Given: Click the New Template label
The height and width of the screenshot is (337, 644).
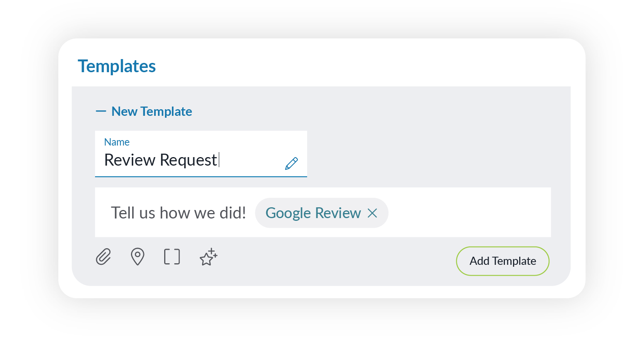Looking at the screenshot, I should click(151, 111).
